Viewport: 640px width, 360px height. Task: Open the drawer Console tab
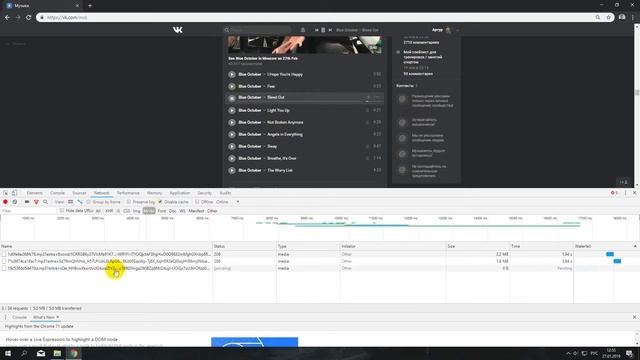click(19, 317)
